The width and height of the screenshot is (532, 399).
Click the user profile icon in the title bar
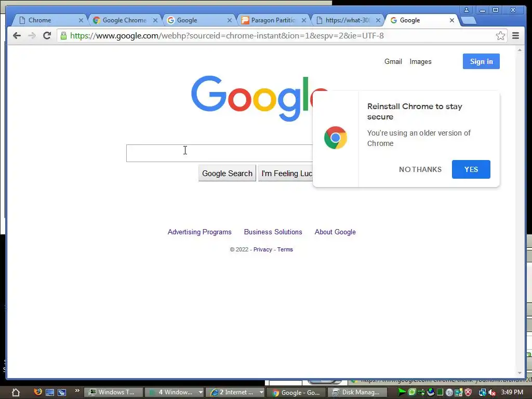tap(467, 10)
